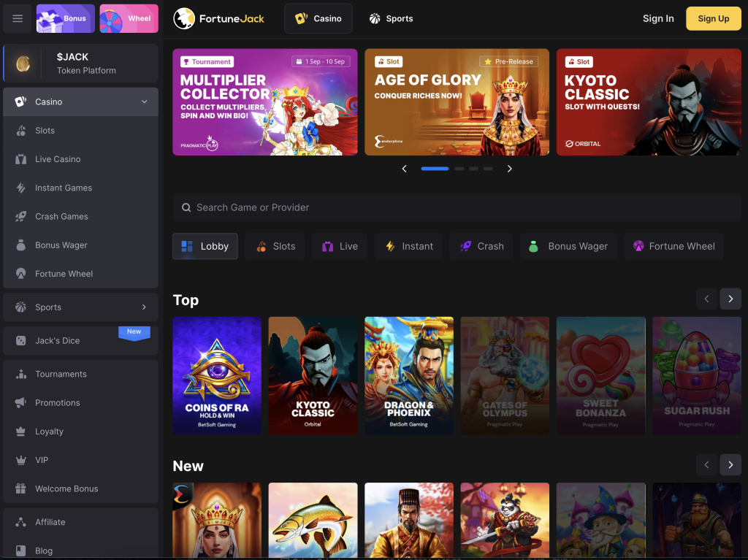The width and height of the screenshot is (748, 560).
Task: Click the Sports ball icon in sidebar
Action: point(21,307)
